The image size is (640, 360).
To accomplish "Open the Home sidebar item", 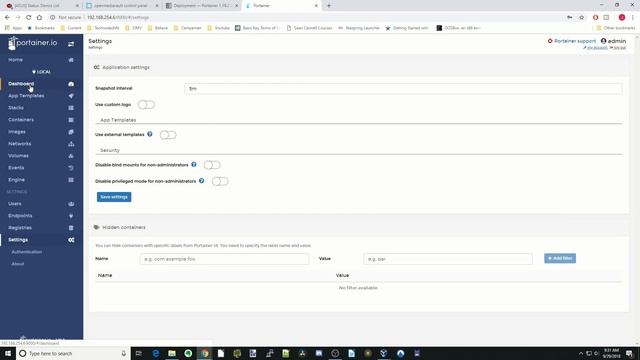I will click(16, 60).
